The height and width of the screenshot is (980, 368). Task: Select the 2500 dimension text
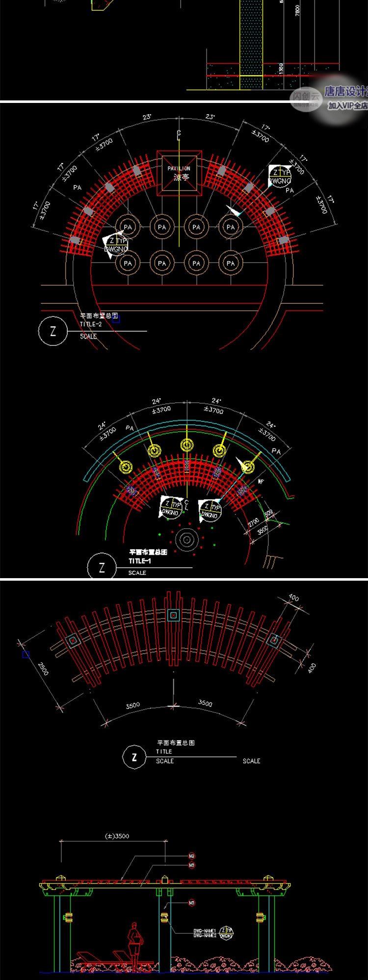[x=43, y=668]
